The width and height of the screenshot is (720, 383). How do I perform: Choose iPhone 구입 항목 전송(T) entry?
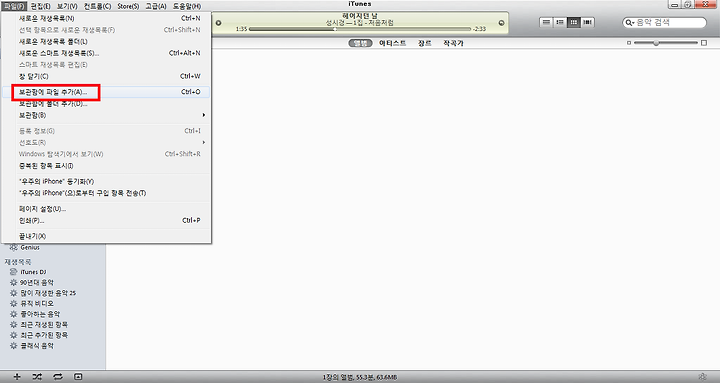tap(106, 193)
